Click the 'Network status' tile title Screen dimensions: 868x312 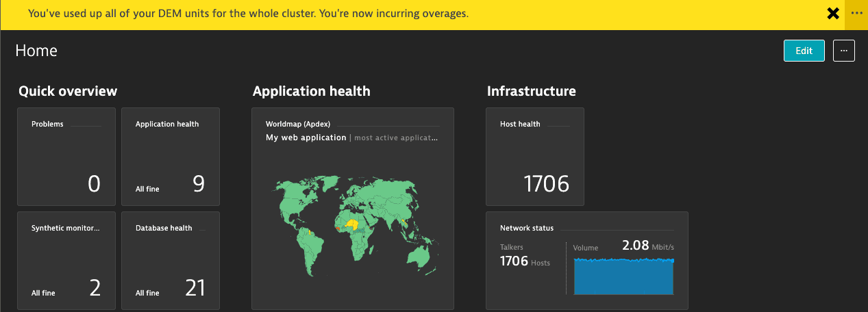click(x=527, y=228)
